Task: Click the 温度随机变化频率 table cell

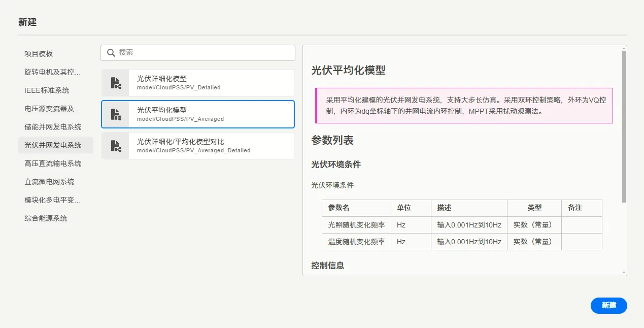Action: point(357,242)
